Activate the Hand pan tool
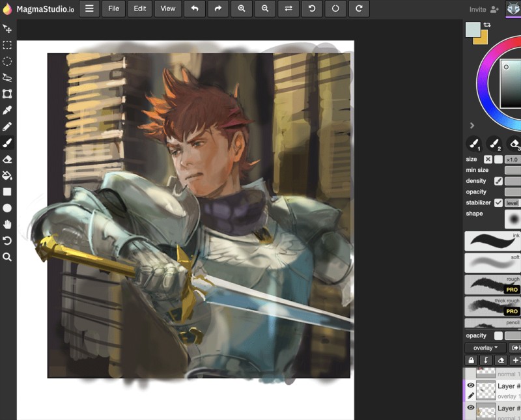 click(x=7, y=225)
